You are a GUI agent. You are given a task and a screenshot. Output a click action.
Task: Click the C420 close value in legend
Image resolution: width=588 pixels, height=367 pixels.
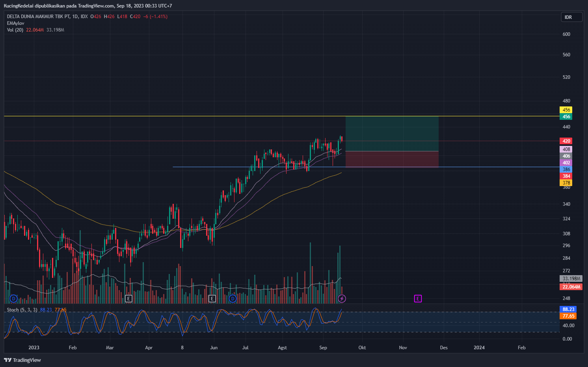click(135, 17)
